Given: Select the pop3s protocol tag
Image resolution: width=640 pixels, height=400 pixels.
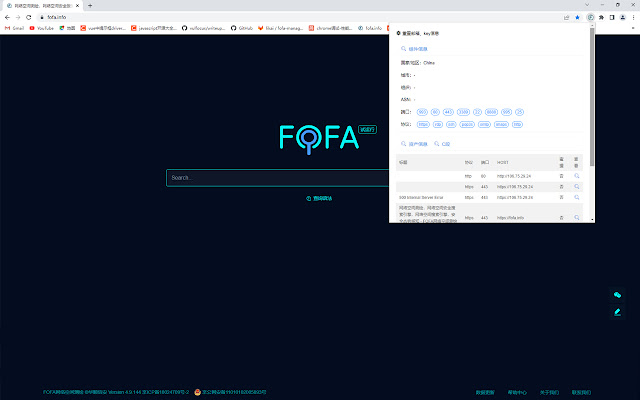Looking at the screenshot, I should click(467, 124).
